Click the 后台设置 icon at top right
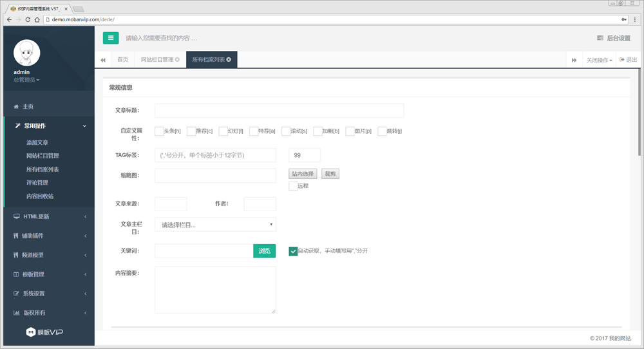Image resolution: width=644 pixels, height=349 pixels. [x=600, y=38]
